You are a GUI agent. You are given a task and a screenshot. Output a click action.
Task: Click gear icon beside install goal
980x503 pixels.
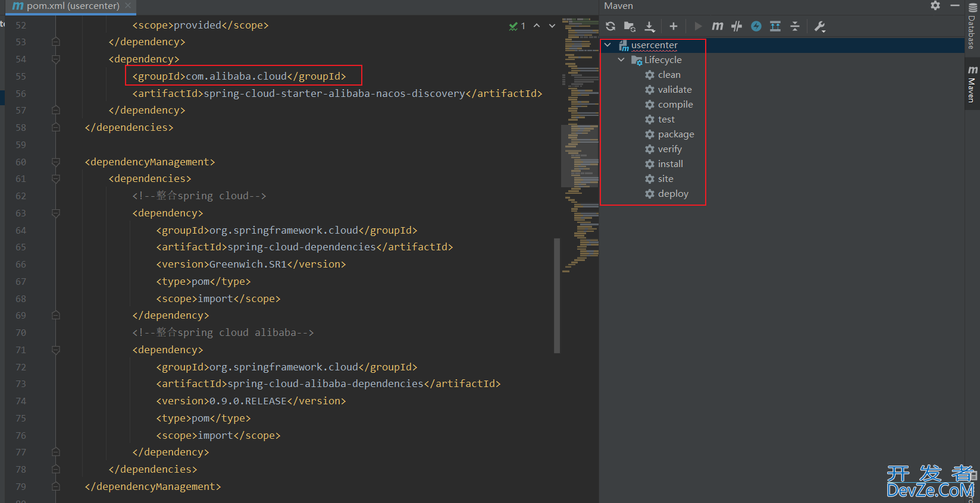(x=650, y=164)
